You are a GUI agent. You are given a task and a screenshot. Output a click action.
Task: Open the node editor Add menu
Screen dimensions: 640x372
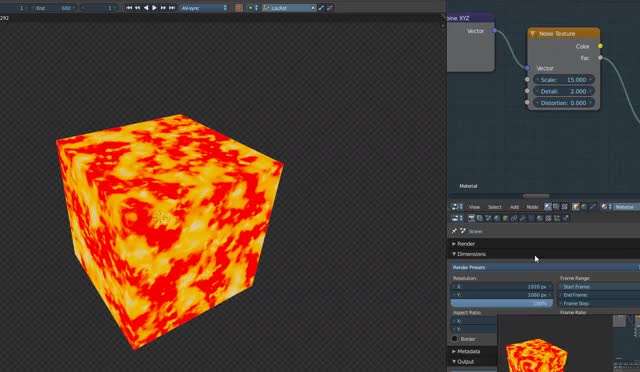click(514, 207)
